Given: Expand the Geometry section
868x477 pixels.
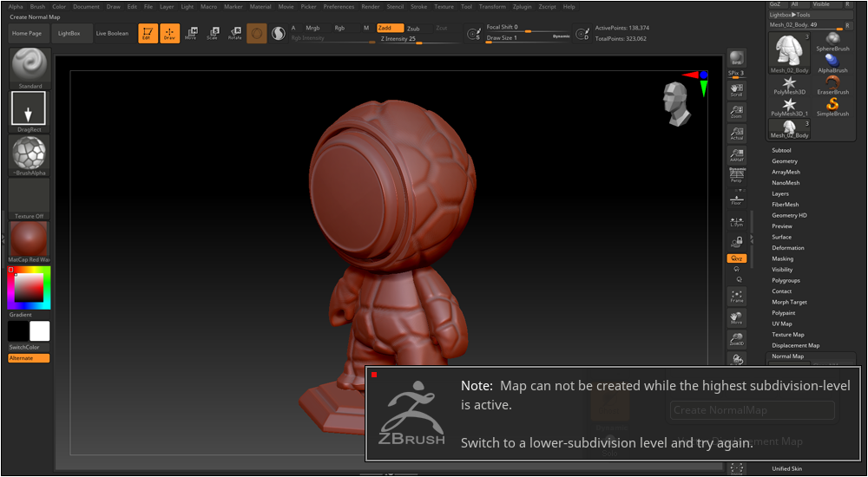Looking at the screenshot, I should pos(785,161).
